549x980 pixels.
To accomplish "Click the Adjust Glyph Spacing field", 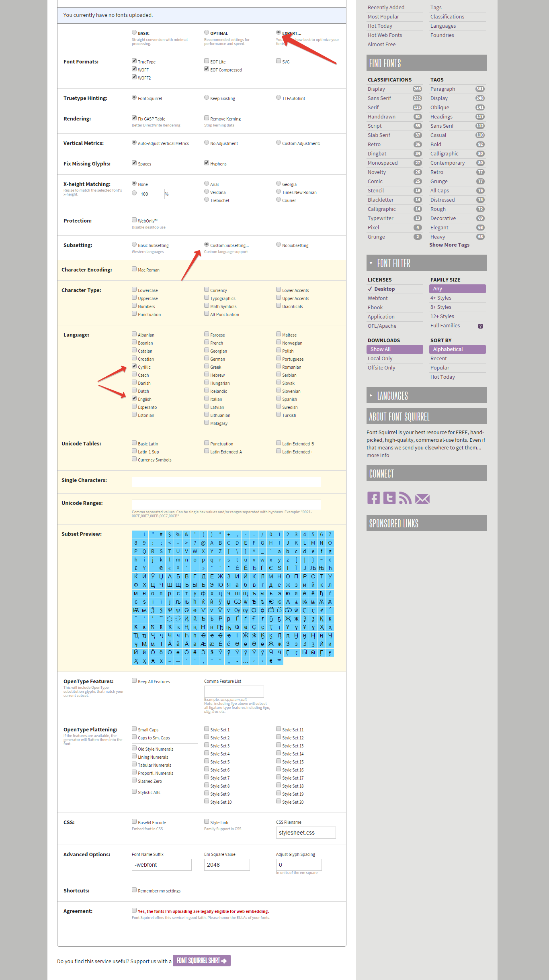I will tap(299, 865).
